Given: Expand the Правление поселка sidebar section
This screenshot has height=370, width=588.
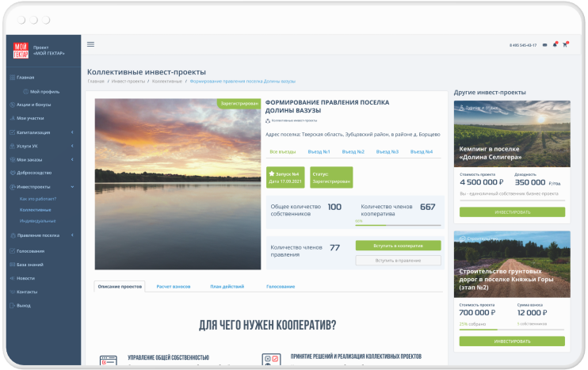Looking at the screenshot, I should 72,235.
